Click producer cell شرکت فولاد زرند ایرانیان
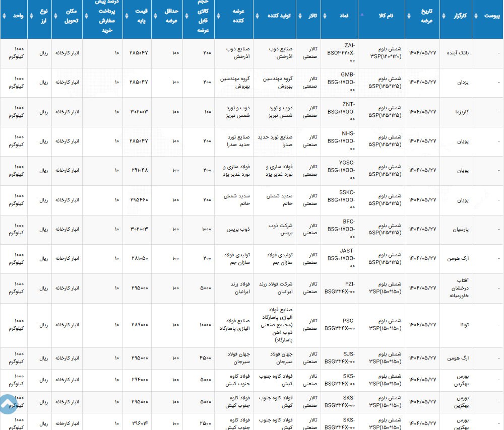 click(x=276, y=288)
